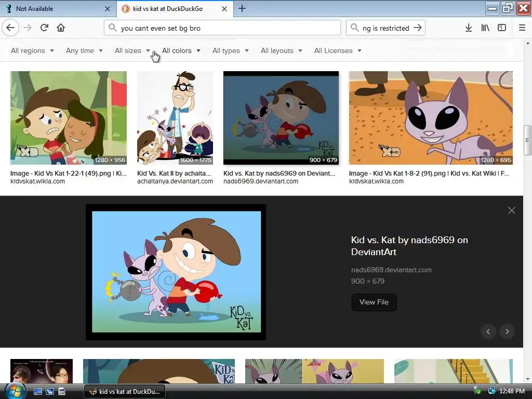This screenshot has width=532, height=399.
Task: Expand the All sizes filter
Action: [x=132, y=50]
